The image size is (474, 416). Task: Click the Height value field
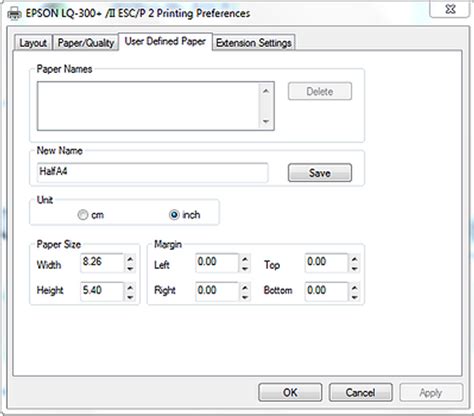[x=102, y=291]
